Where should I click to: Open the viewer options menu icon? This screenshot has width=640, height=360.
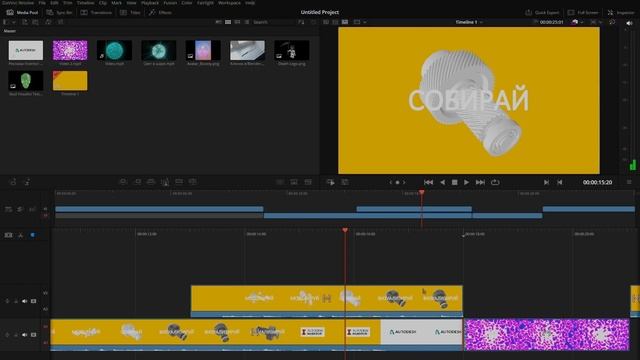point(629,182)
